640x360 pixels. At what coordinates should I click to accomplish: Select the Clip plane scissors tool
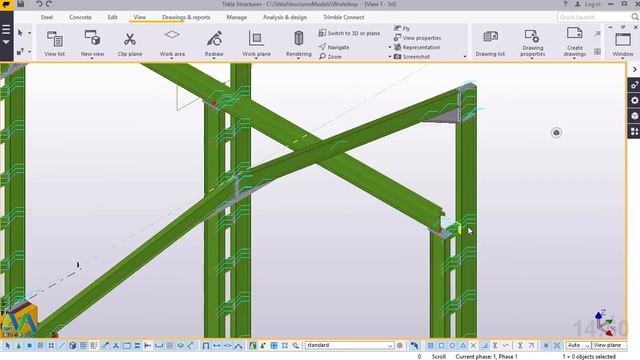tap(130, 43)
